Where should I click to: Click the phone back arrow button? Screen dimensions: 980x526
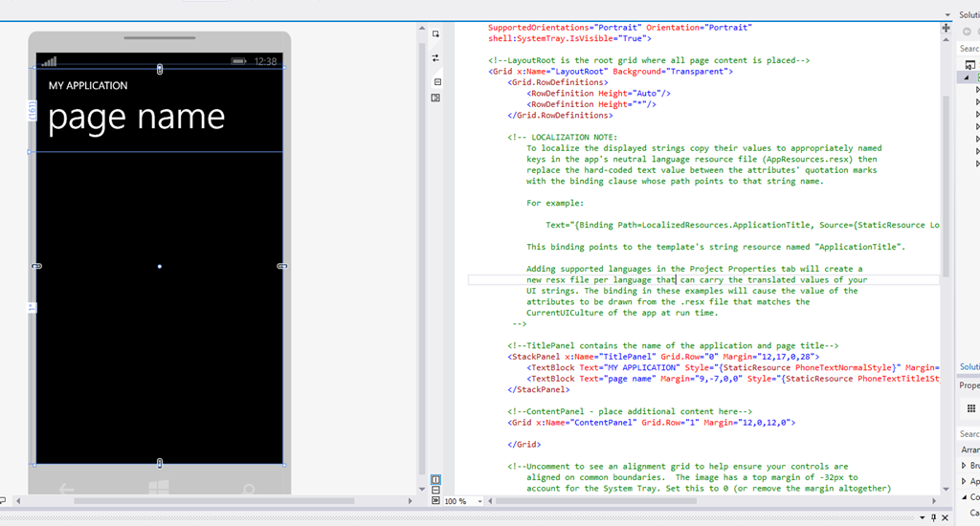tap(66, 489)
